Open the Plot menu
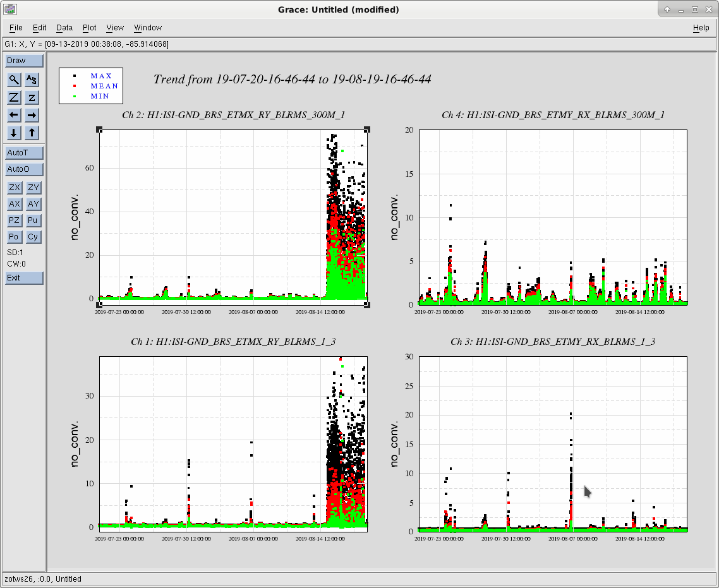This screenshot has height=588, width=719. (90, 28)
